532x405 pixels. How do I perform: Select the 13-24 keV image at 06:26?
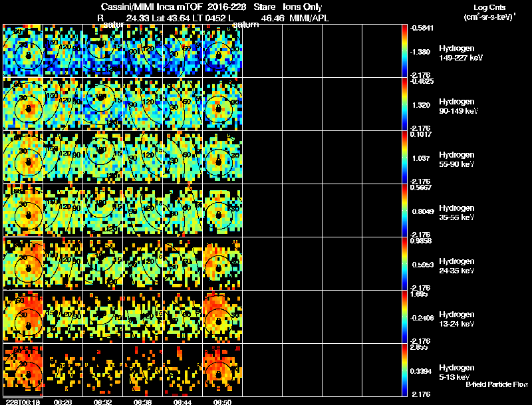63,317
